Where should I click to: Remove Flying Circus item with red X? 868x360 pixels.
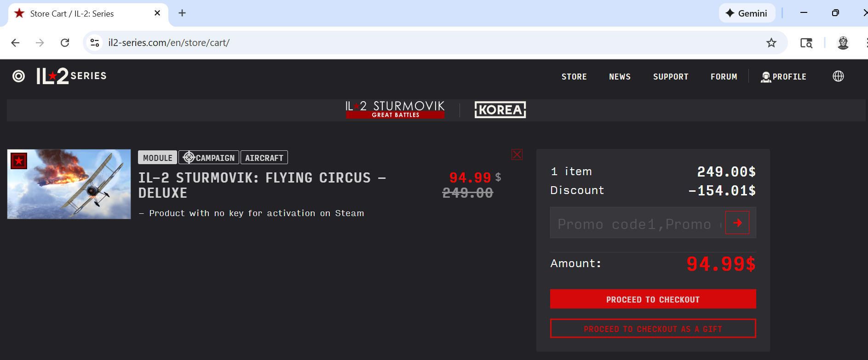tap(517, 154)
